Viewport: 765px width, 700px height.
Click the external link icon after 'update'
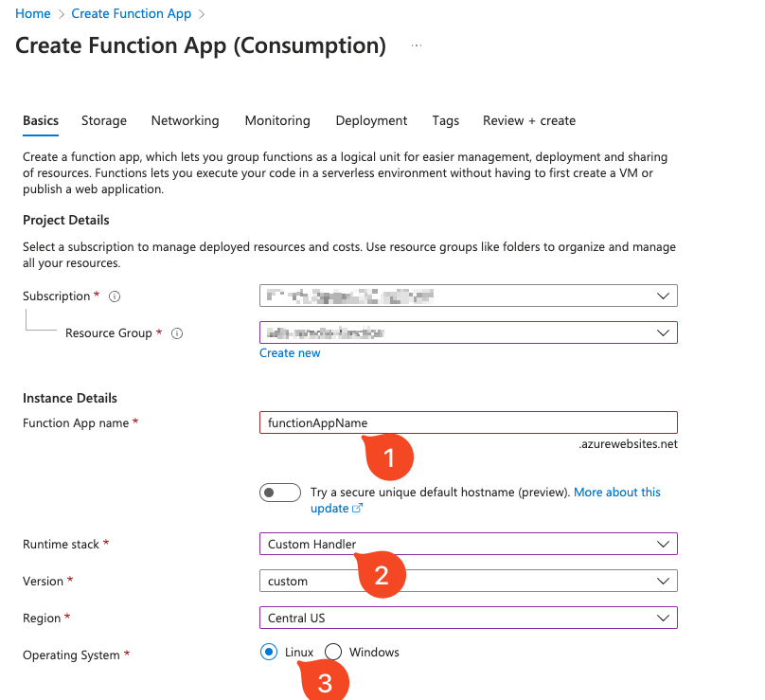point(358,509)
